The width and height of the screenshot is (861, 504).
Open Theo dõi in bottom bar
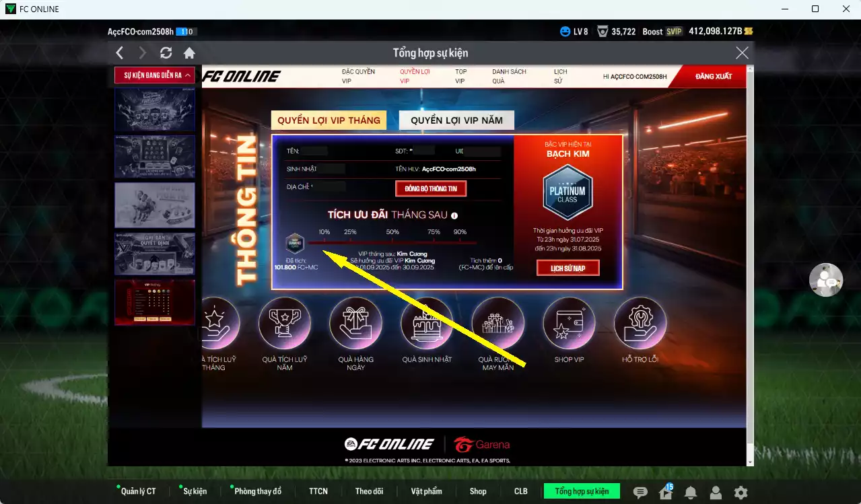coord(369,491)
